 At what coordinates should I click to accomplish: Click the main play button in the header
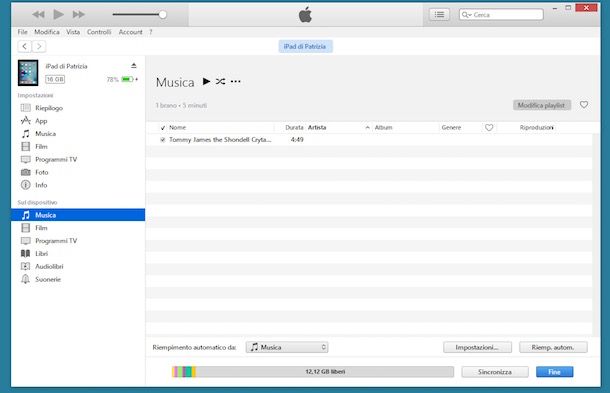pos(58,14)
